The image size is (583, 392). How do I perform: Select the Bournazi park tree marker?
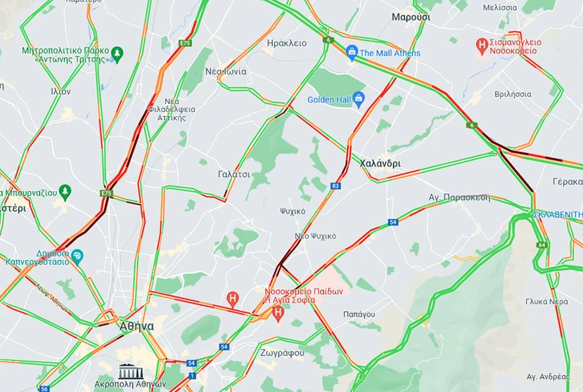[x=65, y=192]
